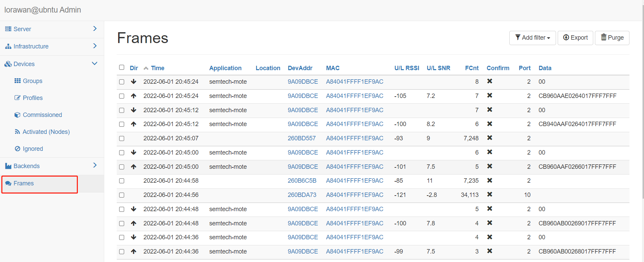Tick checkbox for the 260BD557 frame
Screen dimensions: 644x262
pyautogui.click(x=122, y=138)
